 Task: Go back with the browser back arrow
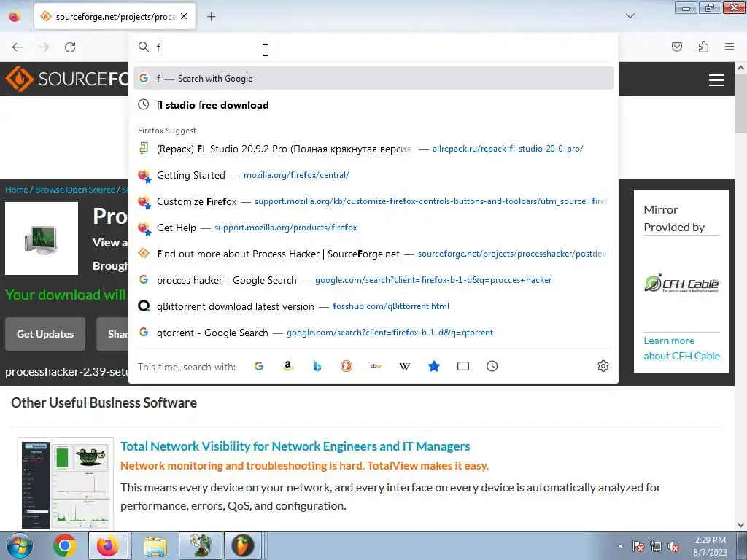(x=18, y=47)
